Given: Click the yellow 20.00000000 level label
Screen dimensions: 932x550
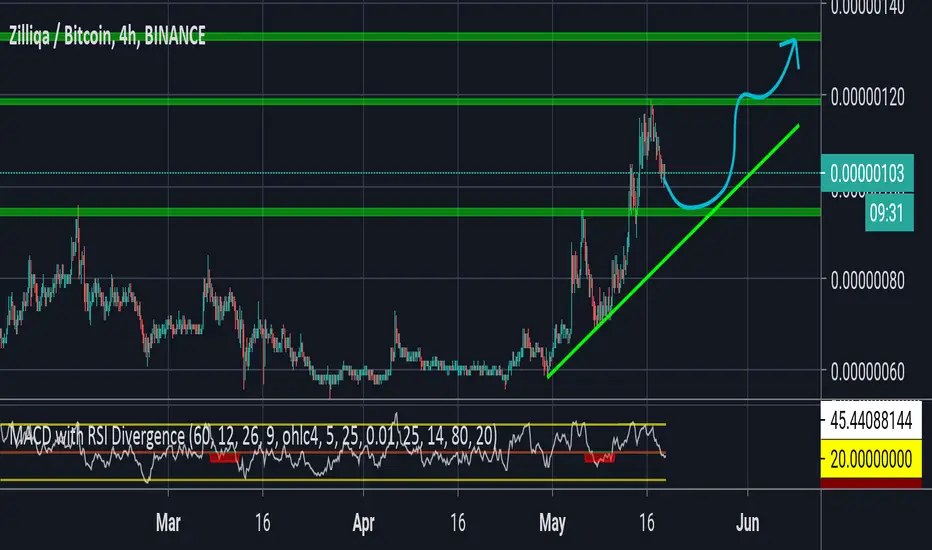Looking at the screenshot, I should 871,459.
